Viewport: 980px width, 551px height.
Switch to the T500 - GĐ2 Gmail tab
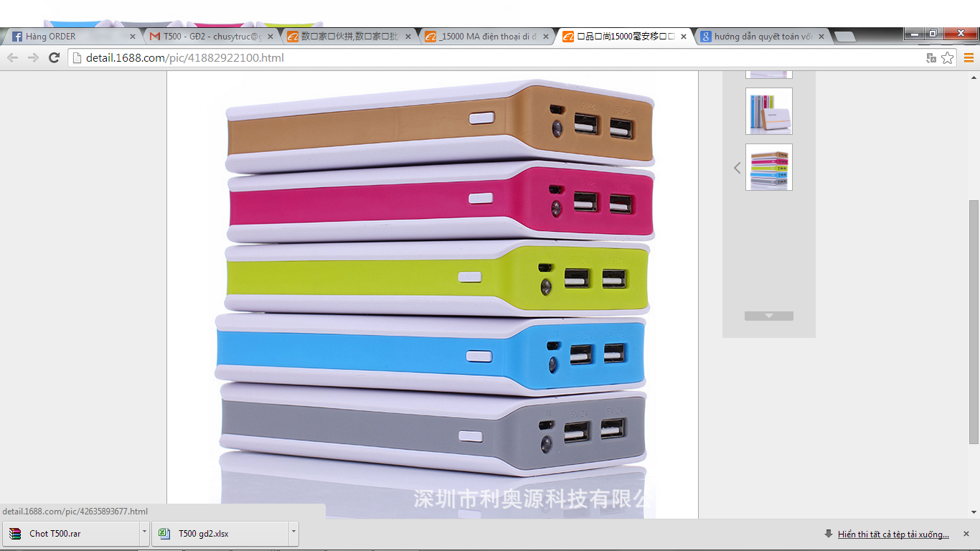point(208,37)
